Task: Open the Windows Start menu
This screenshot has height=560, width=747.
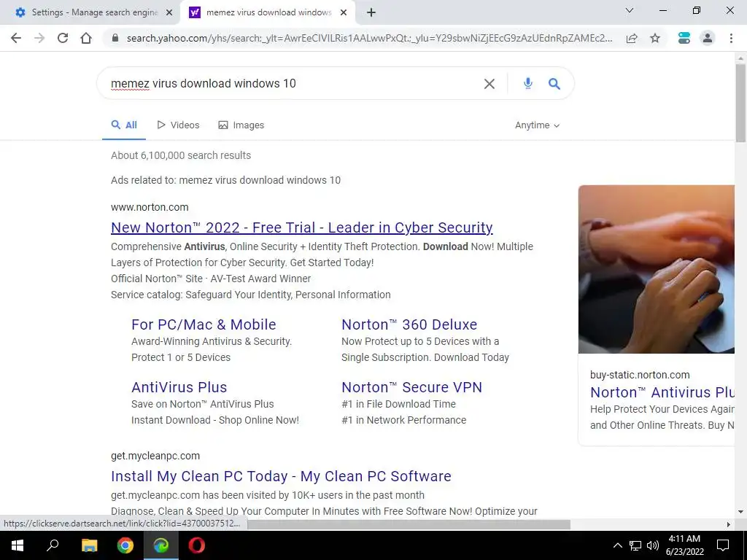Action: click(x=18, y=545)
